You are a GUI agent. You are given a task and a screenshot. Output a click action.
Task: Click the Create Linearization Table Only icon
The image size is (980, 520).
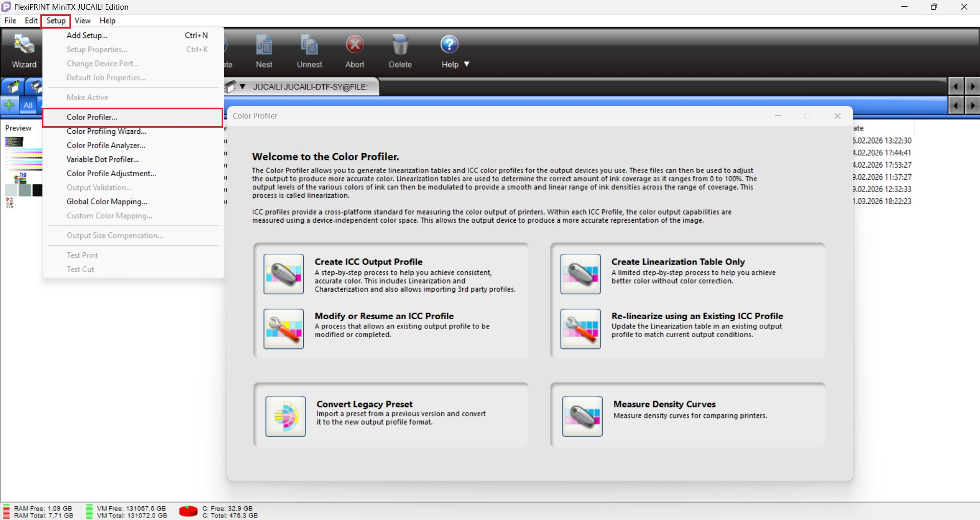pyautogui.click(x=581, y=274)
